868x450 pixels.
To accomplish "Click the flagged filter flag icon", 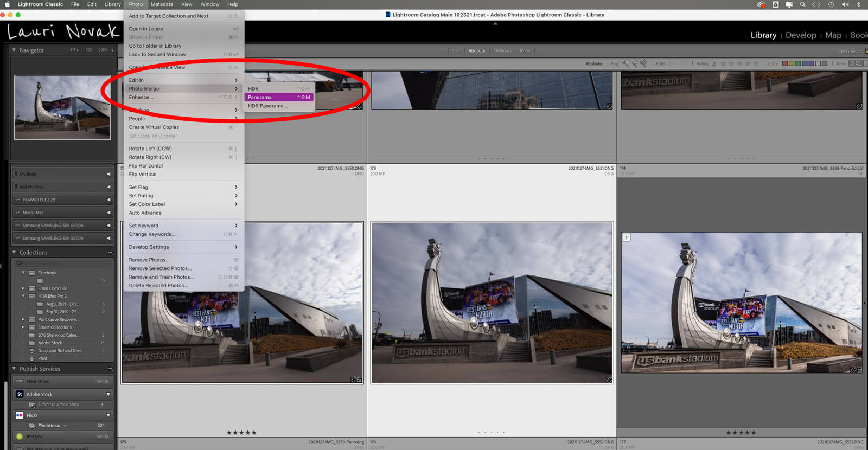I will click(627, 63).
